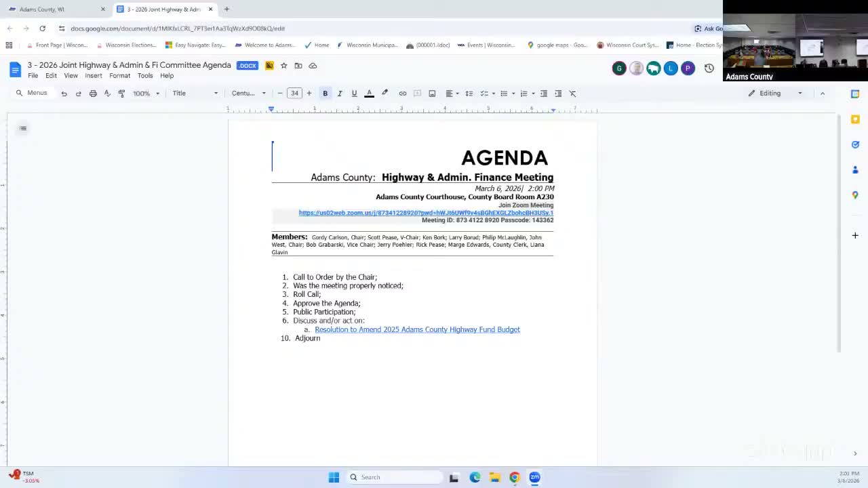The width and height of the screenshot is (868, 488).
Task: Open the Wisconsin Municipal bookmark
Action: [368, 45]
